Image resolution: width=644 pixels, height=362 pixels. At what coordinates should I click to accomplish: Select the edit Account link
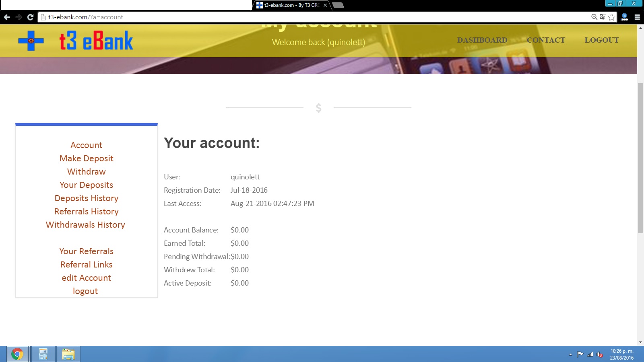click(86, 278)
